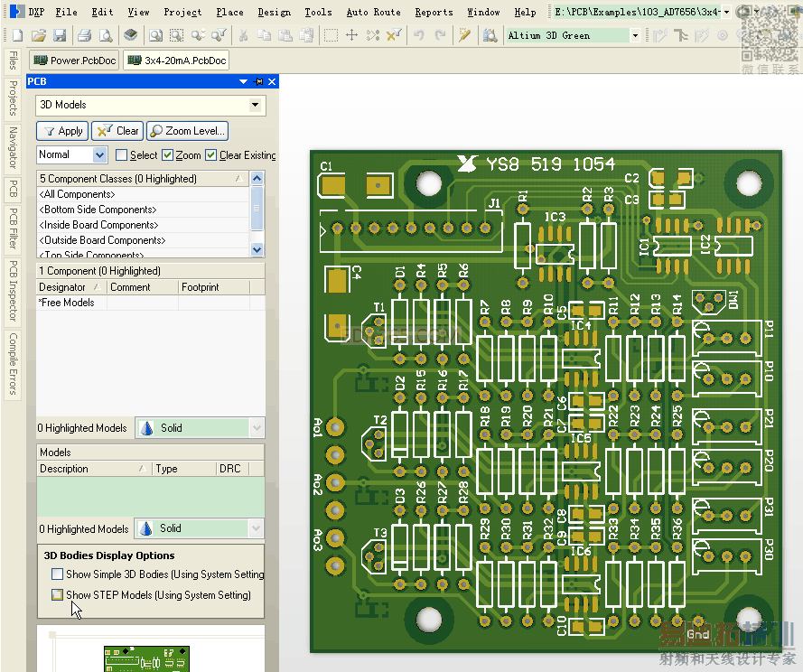The image size is (803, 672).
Task: Open the Solid highlight color dropdown for components
Action: point(257,428)
